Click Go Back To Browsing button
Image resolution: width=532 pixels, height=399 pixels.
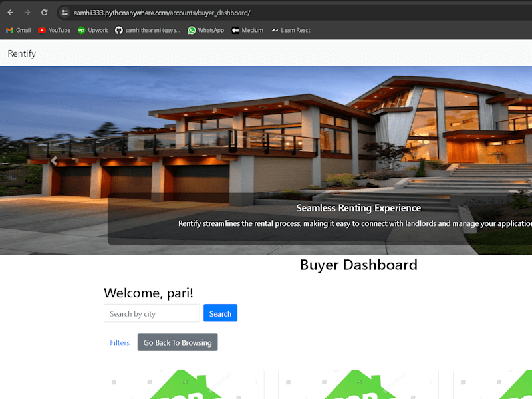[178, 342]
